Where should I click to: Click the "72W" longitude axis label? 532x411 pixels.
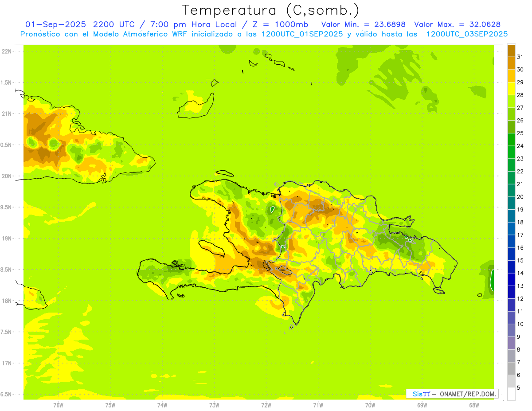click(x=266, y=405)
